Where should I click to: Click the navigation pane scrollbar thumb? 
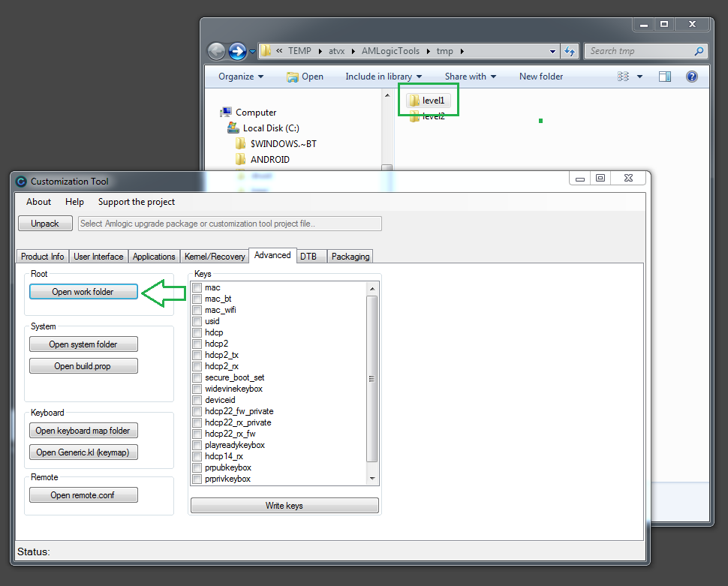pos(387,167)
